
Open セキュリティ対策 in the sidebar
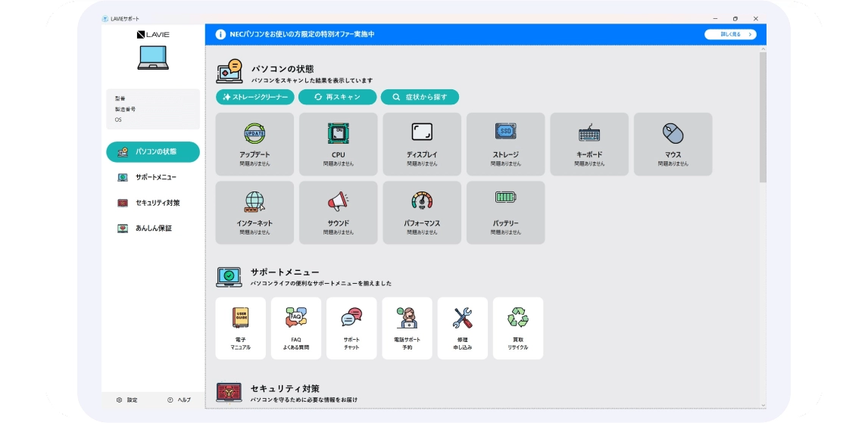click(153, 203)
